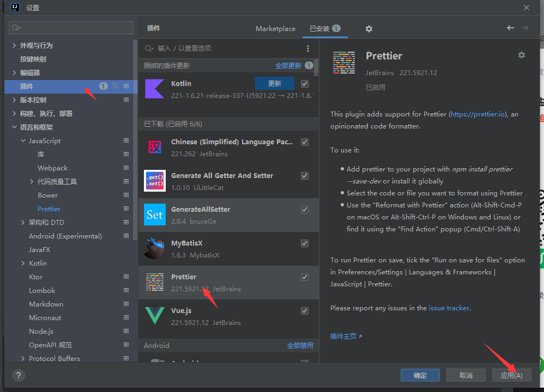Expand 构建、执行、部署 node

point(14,113)
